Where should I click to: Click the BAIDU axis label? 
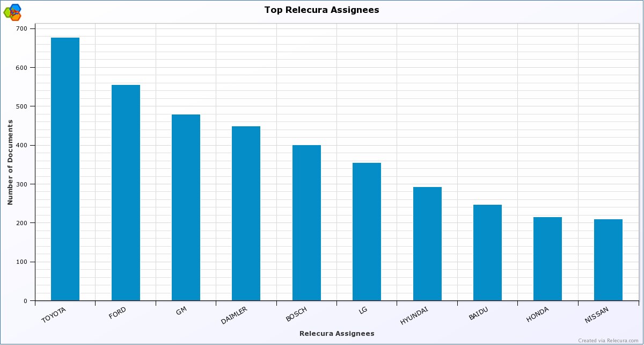click(478, 313)
